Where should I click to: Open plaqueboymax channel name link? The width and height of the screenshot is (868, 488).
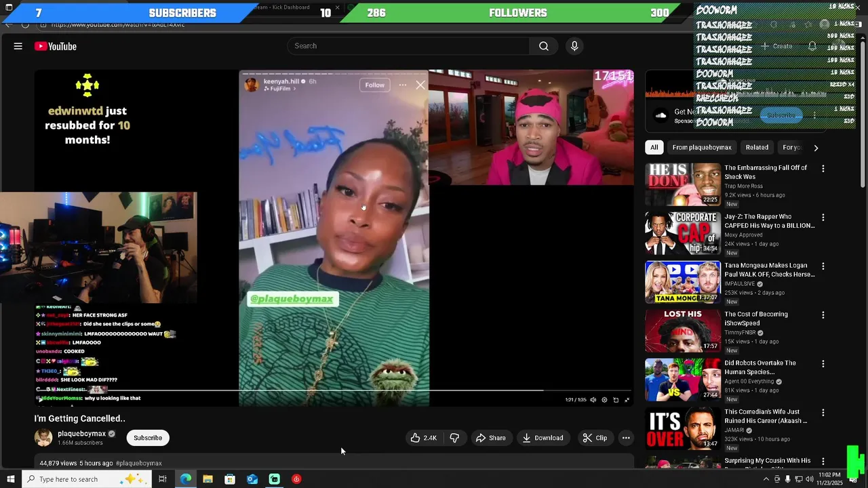pyautogui.click(x=81, y=434)
